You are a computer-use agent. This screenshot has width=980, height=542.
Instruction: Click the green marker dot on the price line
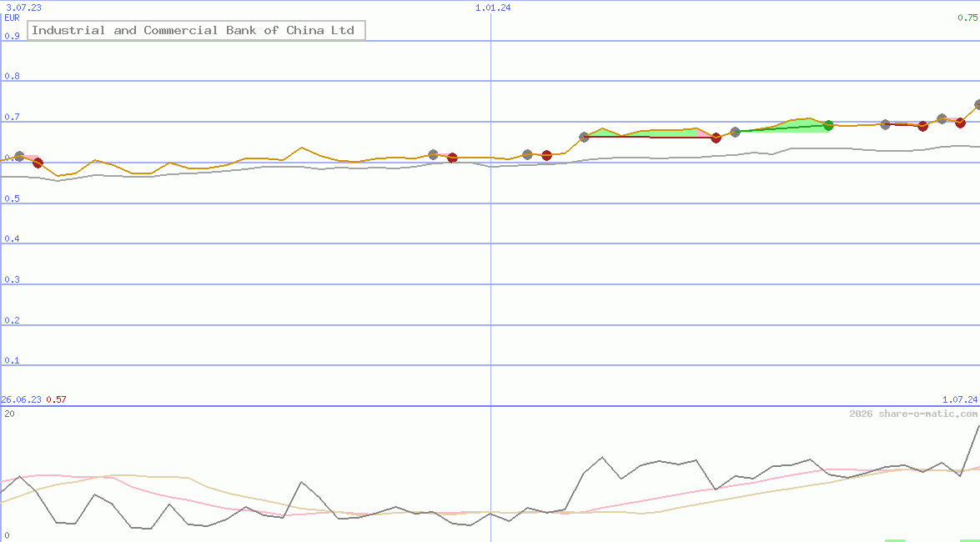coord(829,126)
